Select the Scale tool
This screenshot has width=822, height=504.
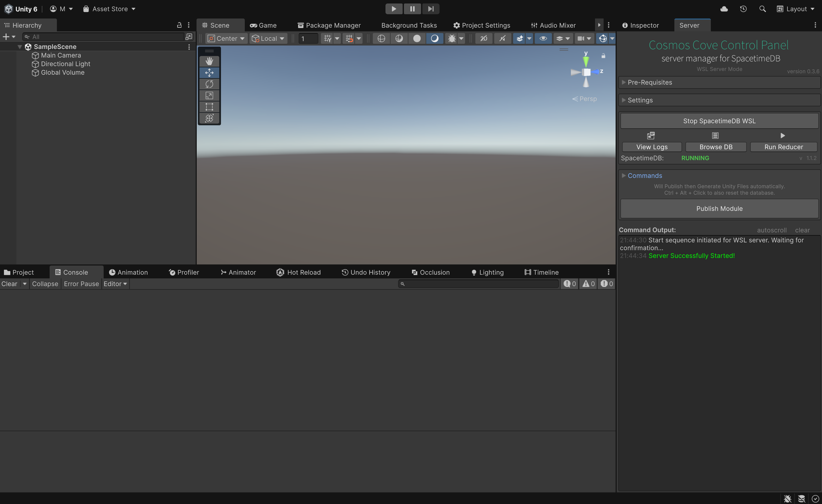click(x=209, y=95)
